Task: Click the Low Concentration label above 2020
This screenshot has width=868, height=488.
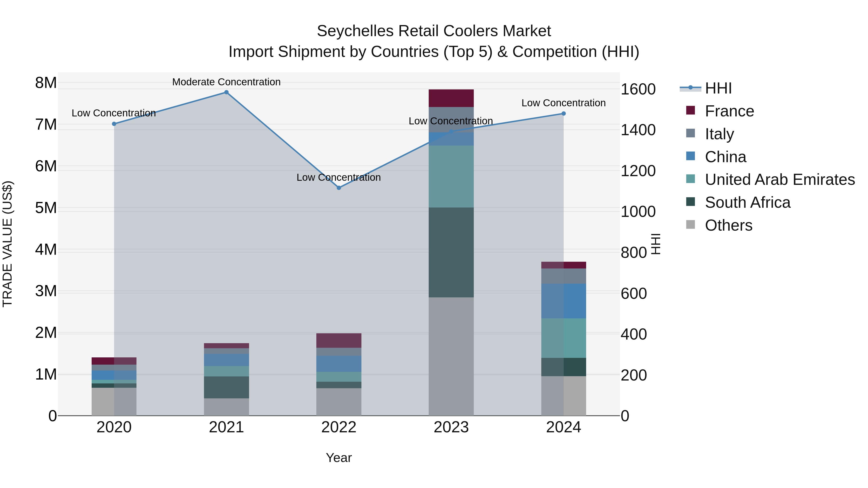Action: pos(114,113)
